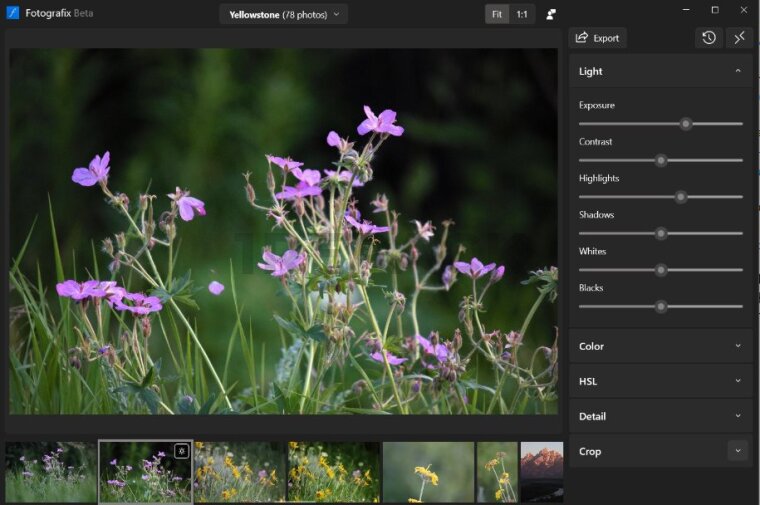Click the Highlights slider handle
This screenshot has height=505, width=760.
tap(681, 197)
